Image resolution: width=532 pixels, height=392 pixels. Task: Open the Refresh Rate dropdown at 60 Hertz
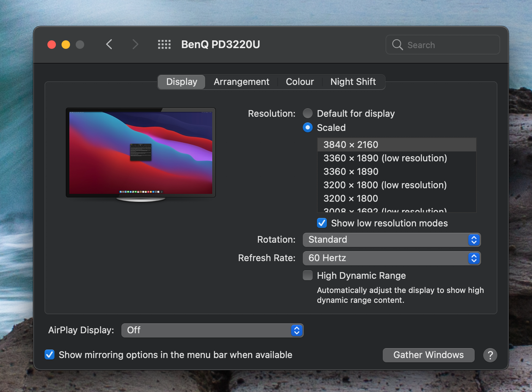[x=392, y=258]
